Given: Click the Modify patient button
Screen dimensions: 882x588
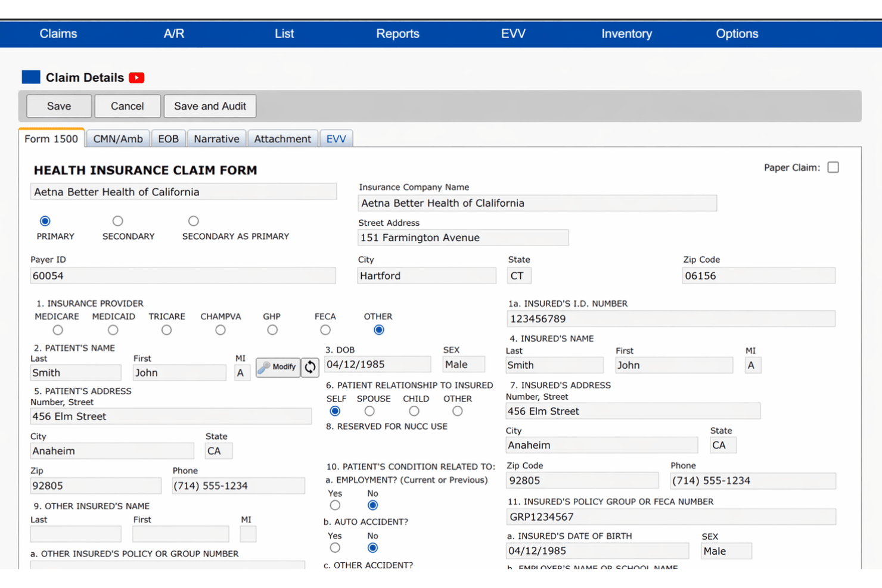Looking at the screenshot, I should [278, 367].
